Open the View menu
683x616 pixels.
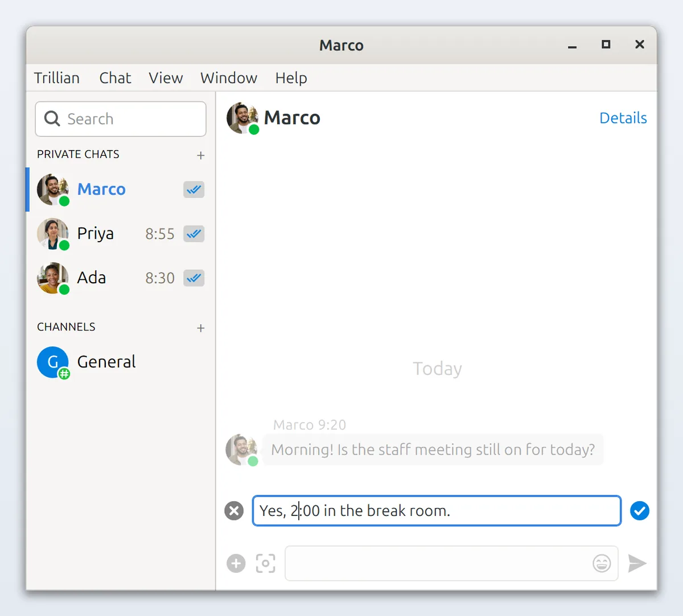[x=166, y=78]
